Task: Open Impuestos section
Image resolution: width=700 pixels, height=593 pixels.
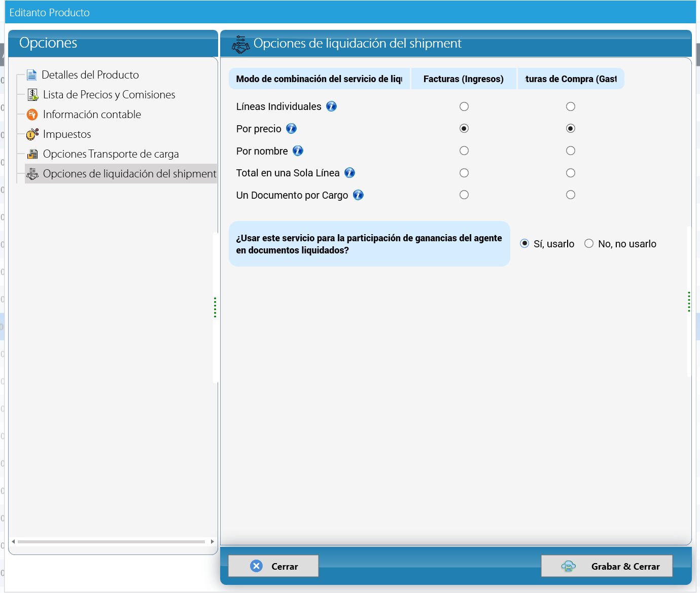Action: (67, 134)
